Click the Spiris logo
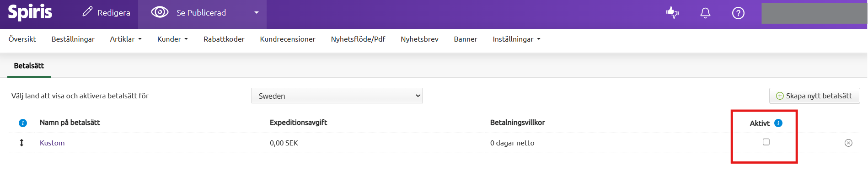 pos(30,12)
